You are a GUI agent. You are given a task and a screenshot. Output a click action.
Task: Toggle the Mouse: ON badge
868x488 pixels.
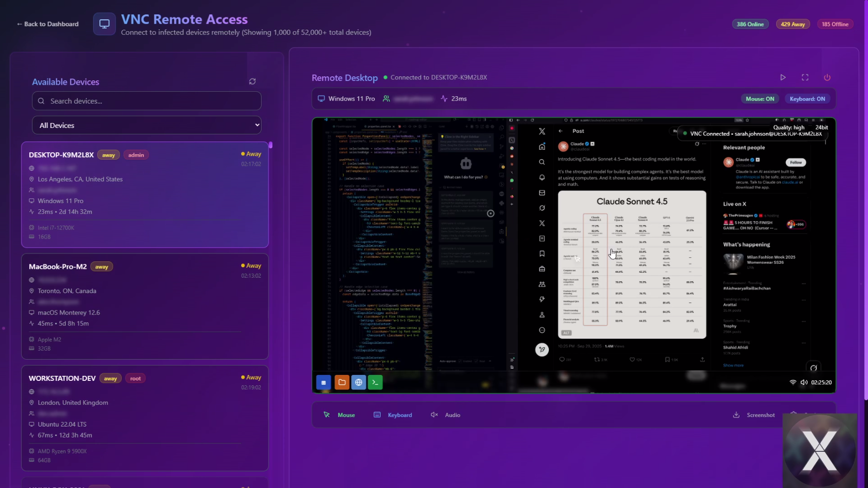tap(759, 99)
